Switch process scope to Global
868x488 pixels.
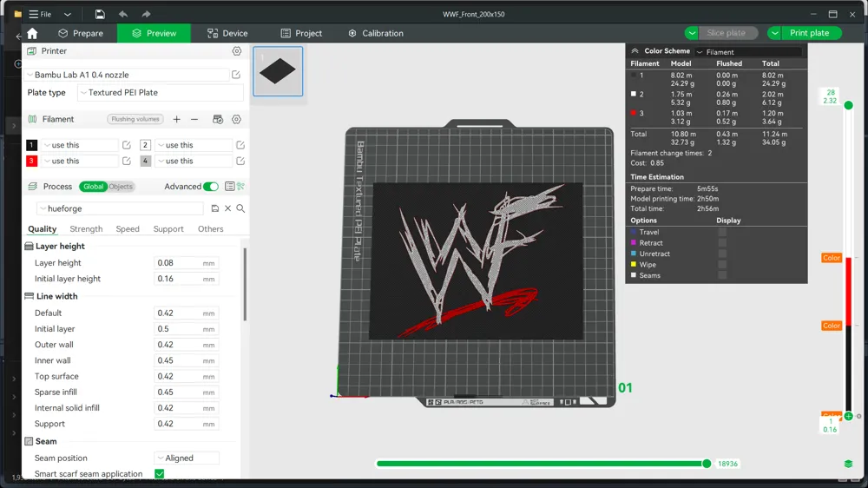pos(93,187)
